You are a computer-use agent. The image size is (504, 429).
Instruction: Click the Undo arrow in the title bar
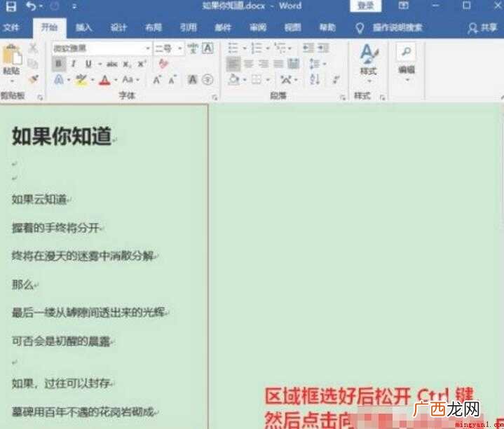coord(31,6)
